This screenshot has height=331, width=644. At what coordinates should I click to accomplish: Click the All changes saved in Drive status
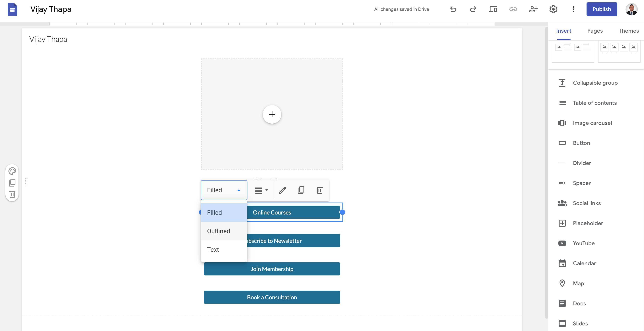pos(401,9)
